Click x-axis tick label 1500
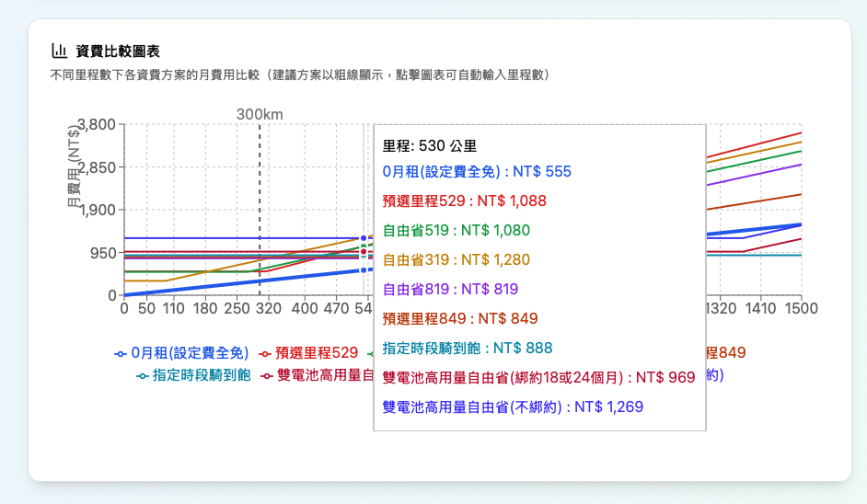This screenshot has height=504, width=867. point(802,308)
